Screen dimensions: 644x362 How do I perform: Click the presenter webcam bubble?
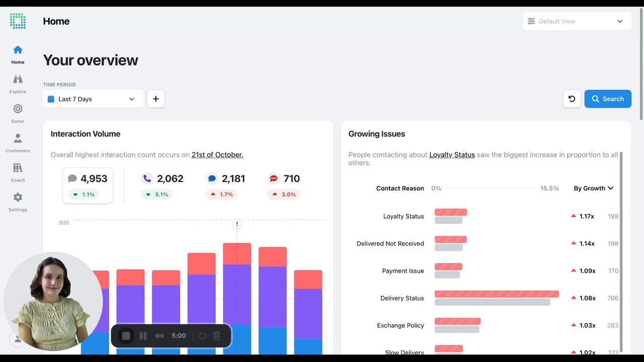[x=53, y=301]
